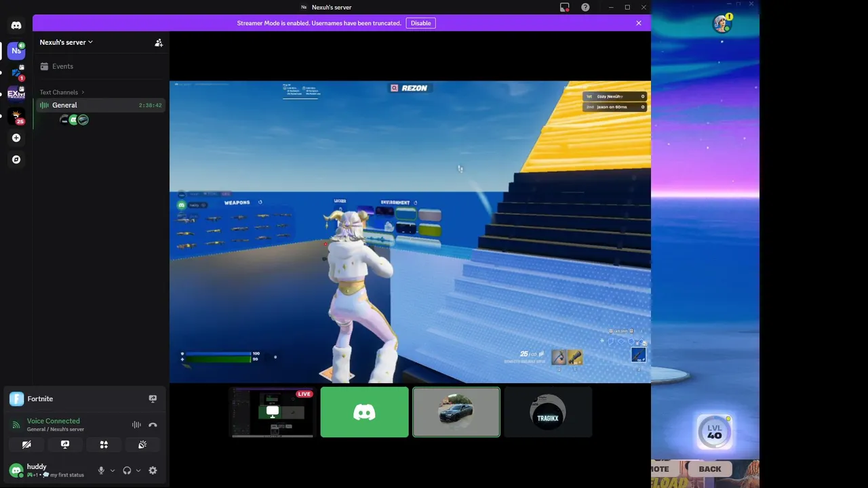Disconnect from the voice call
The width and height of the screenshot is (868, 488).
[x=153, y=425]
